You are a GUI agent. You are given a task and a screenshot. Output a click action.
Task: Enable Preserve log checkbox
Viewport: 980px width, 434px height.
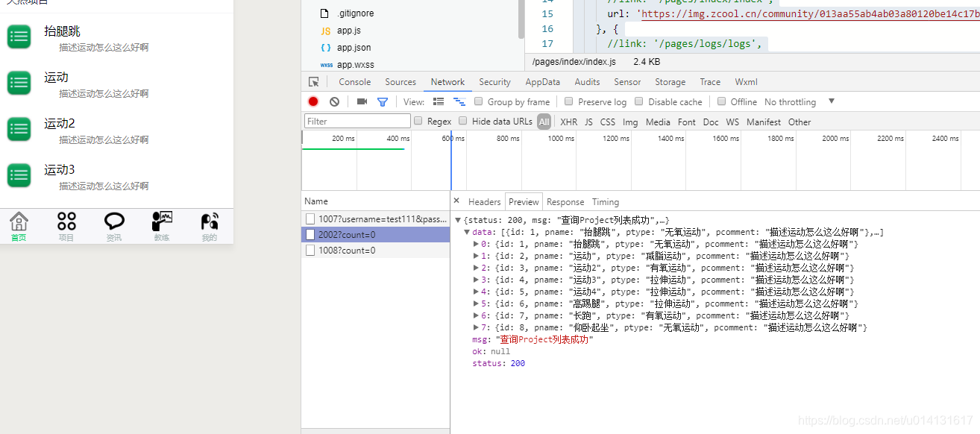pyautogui.click(x=569, y=101)
